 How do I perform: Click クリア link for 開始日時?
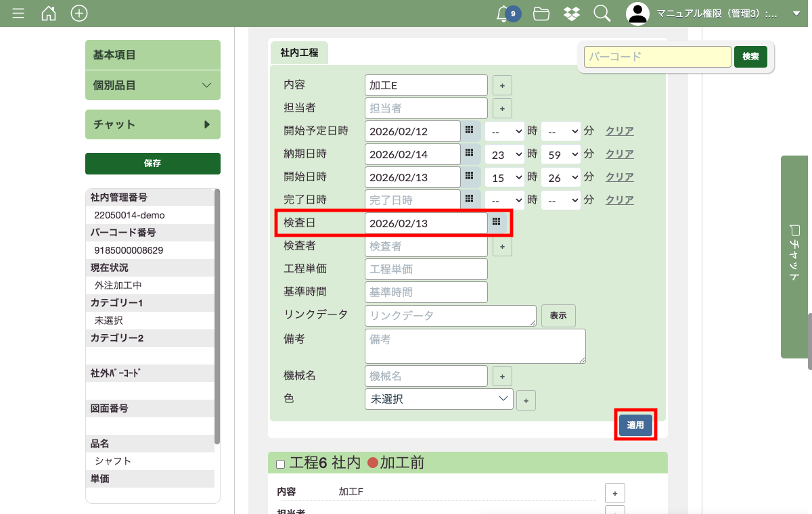point(619,177)
